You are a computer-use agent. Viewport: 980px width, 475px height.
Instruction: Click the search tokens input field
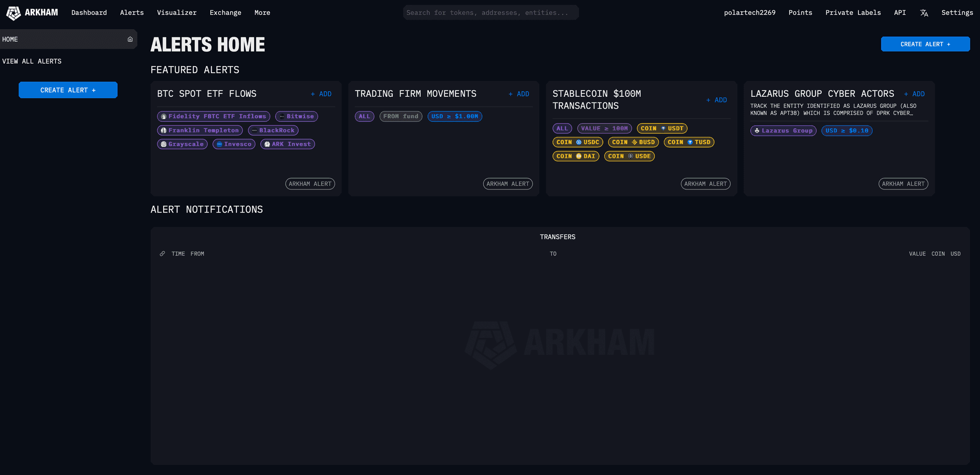click(490, 13)
